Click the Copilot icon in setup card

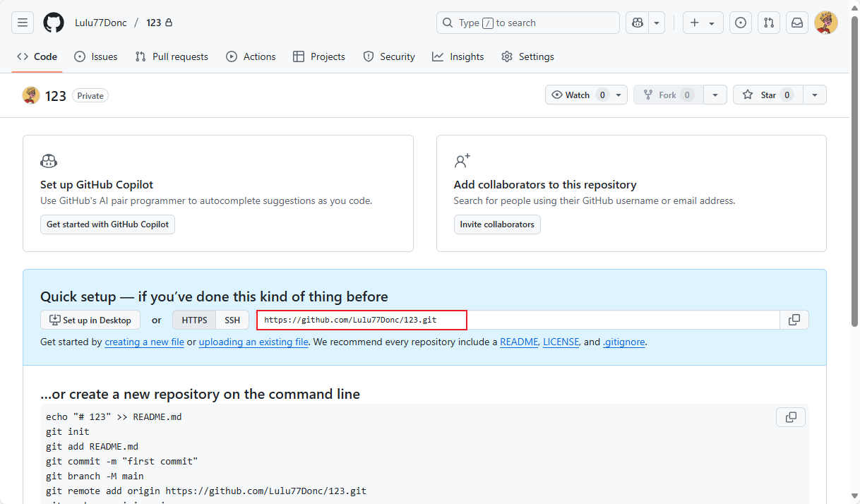49,161
